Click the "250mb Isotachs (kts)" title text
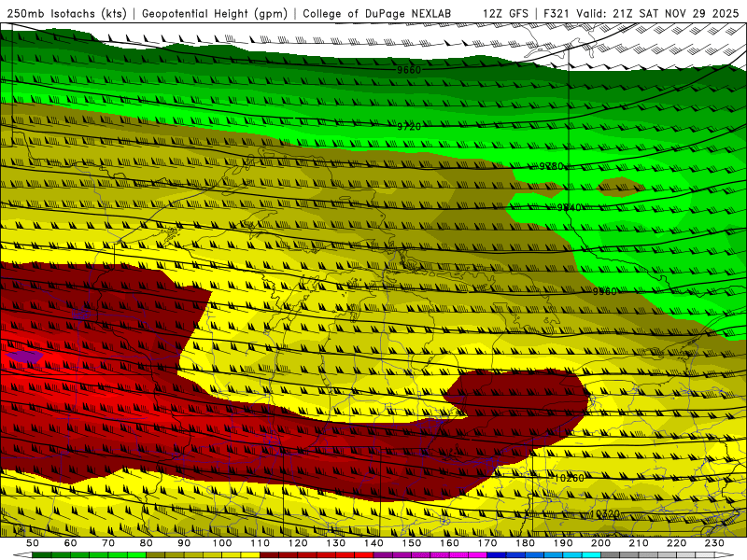747x560 pixels. point(66,13)
